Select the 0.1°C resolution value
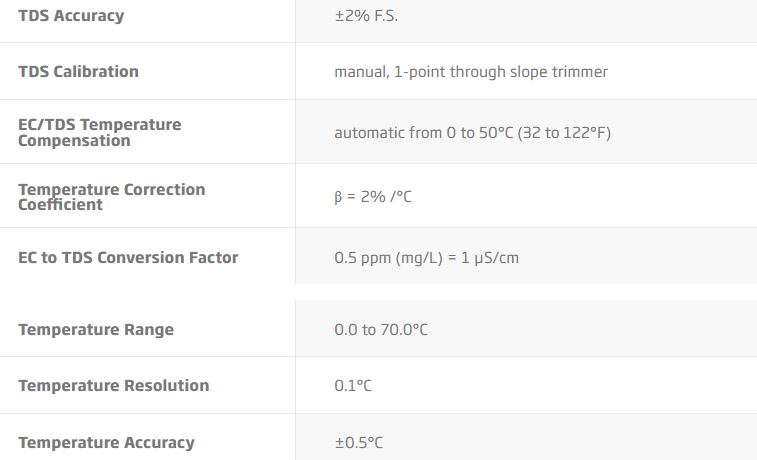 point(353,386)
